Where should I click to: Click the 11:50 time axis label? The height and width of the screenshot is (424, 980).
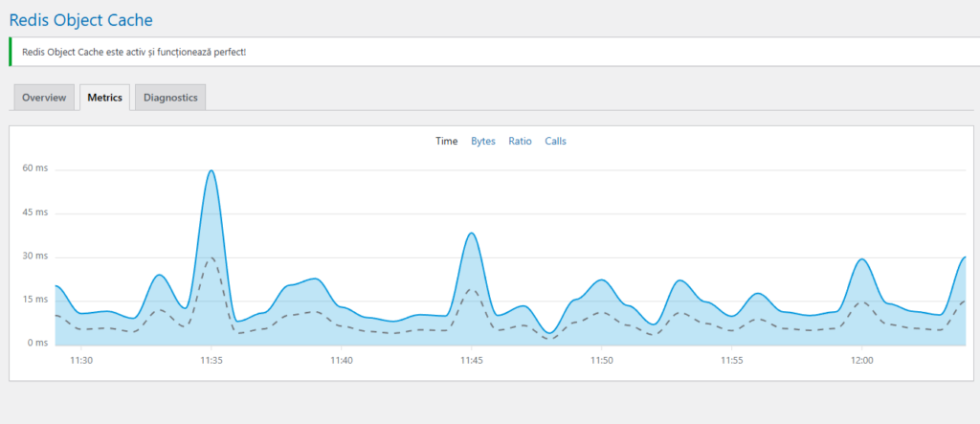[601, 361]
